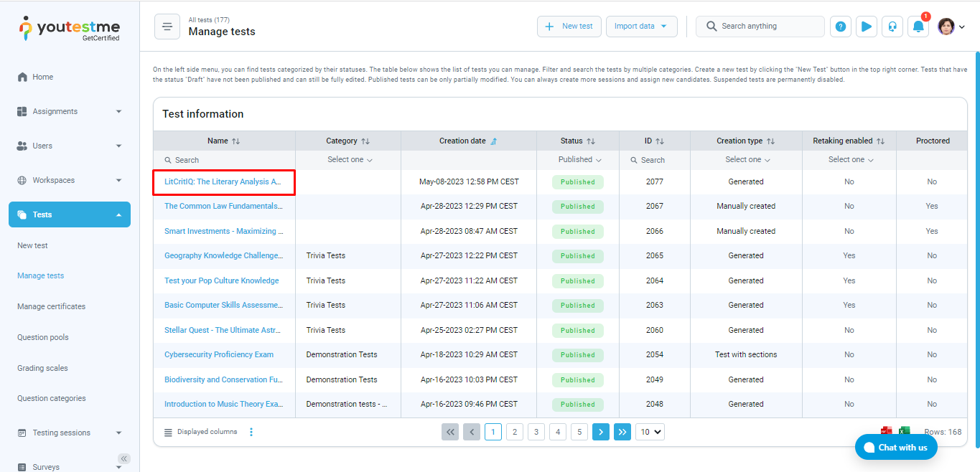
Task: Open the help question mark icon
Action: point(841,27)
